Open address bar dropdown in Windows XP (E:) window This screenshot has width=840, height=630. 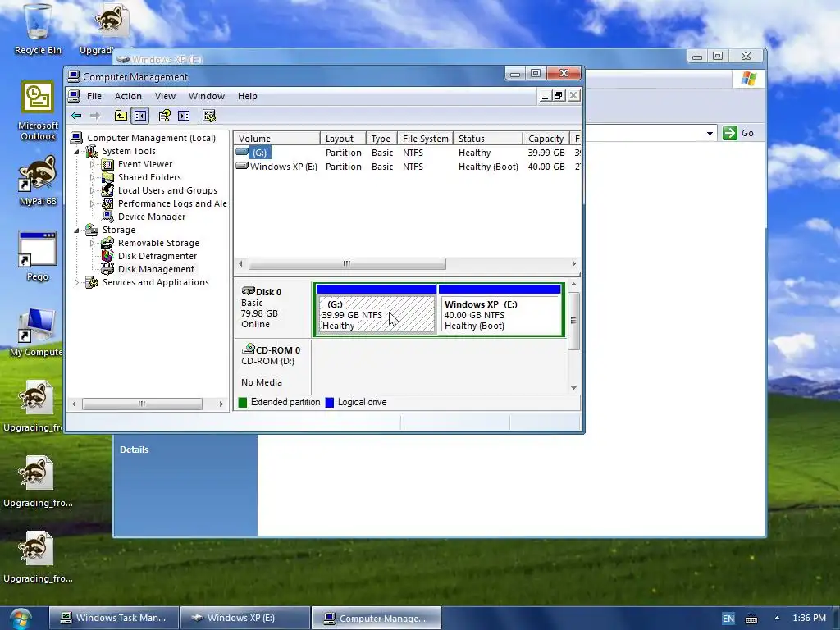tap(710, 133)
